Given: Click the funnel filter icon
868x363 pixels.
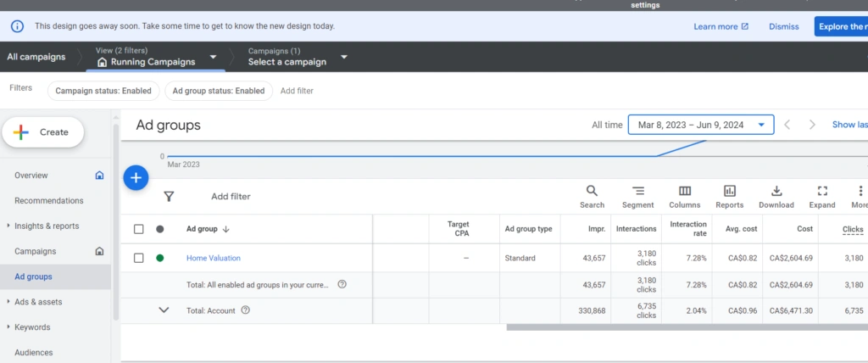Looking at the screenshot, I should tap(169, 197).
